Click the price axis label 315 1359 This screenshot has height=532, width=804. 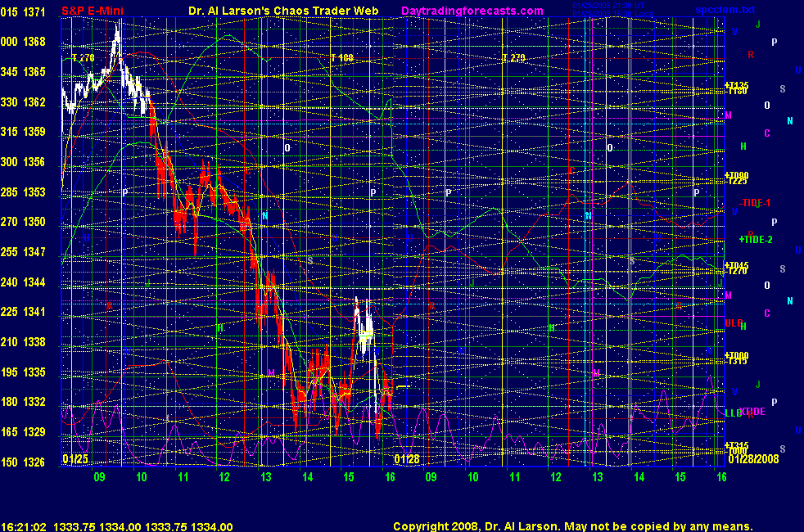pos(23,132)
